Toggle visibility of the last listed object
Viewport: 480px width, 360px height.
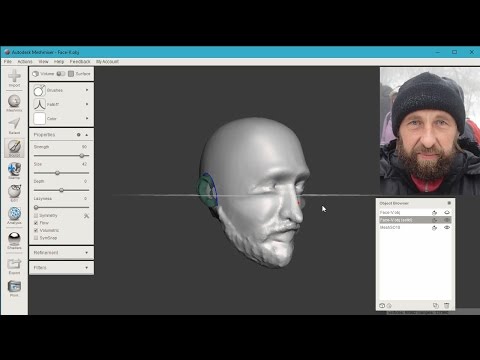447,228
